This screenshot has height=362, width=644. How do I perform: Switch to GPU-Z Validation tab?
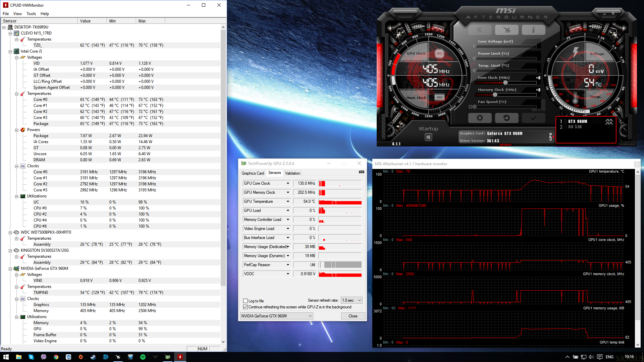(x=293, y=173)
